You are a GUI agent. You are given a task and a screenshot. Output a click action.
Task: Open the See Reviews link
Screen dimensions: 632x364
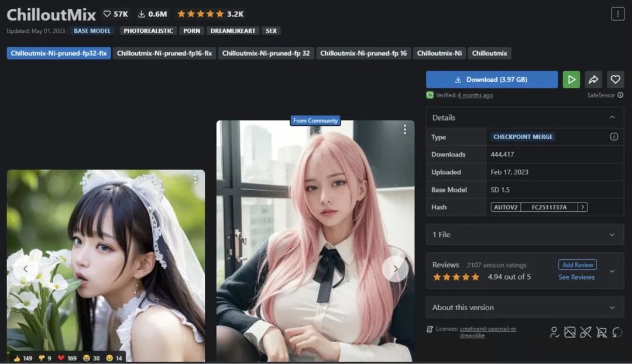(576, 277)
